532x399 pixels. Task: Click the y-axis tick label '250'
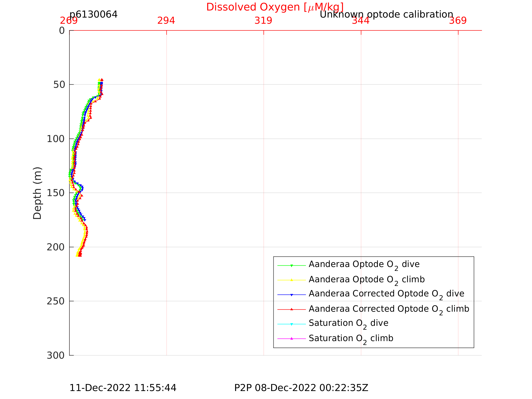click(x=56, y=301)
